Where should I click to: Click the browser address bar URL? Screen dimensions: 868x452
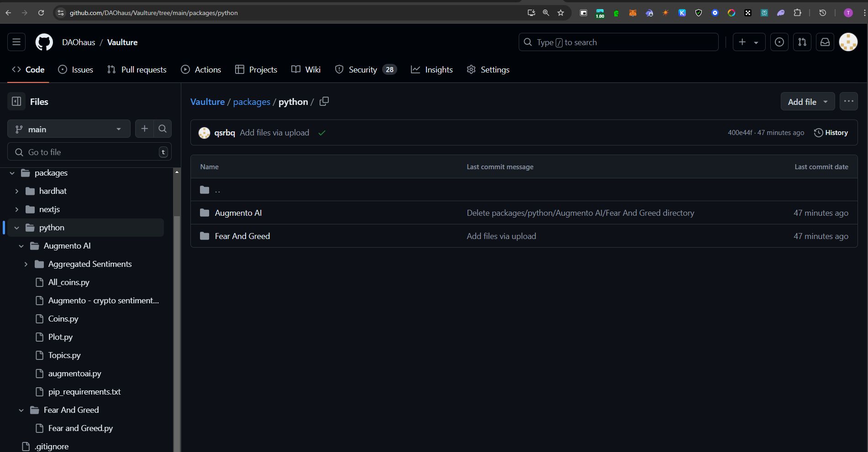154,13
